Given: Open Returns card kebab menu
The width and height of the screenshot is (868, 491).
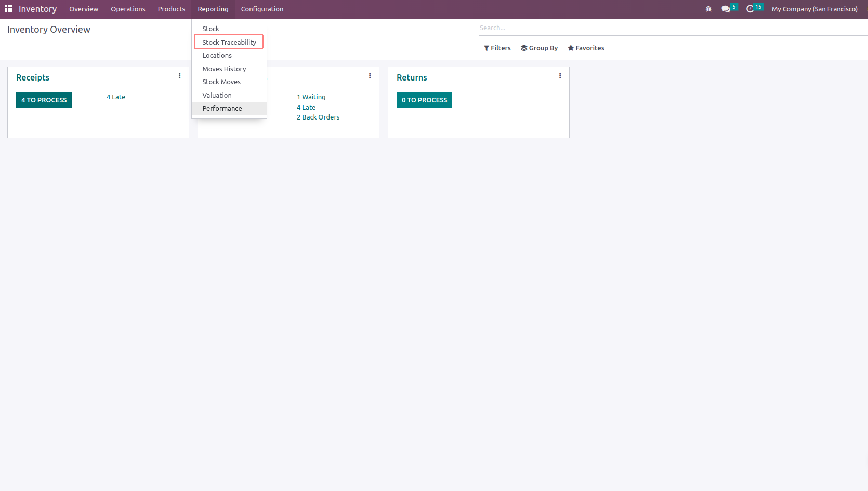Looking at the screenshot, I should (x=560, y=76).
